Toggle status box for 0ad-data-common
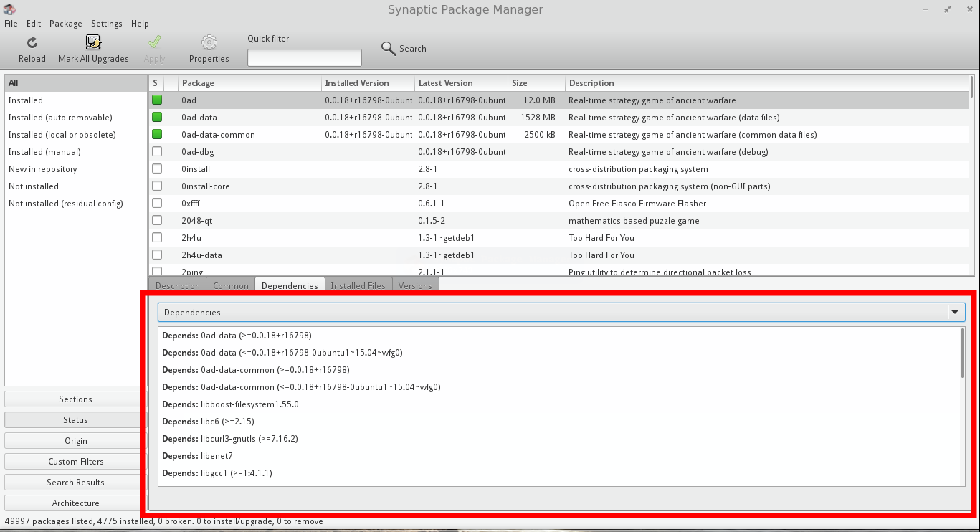This screenshot has height=532, width=980. click(157, 135)
